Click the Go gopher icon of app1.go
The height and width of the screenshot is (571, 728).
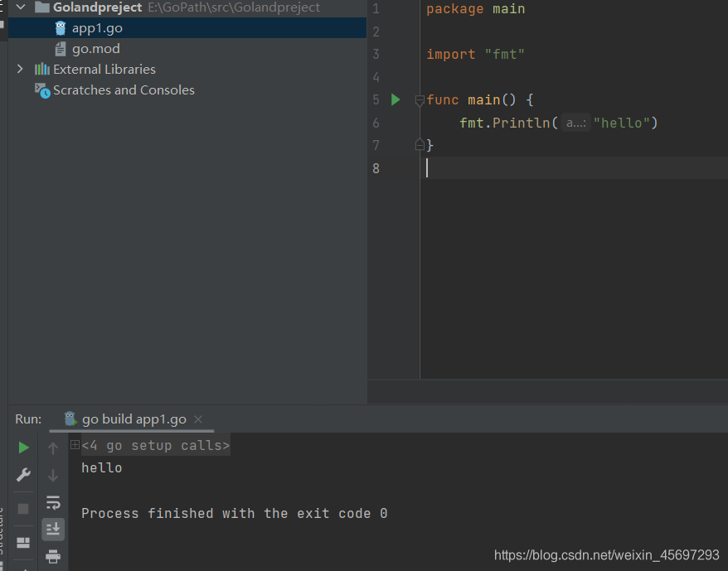(61, 28)
